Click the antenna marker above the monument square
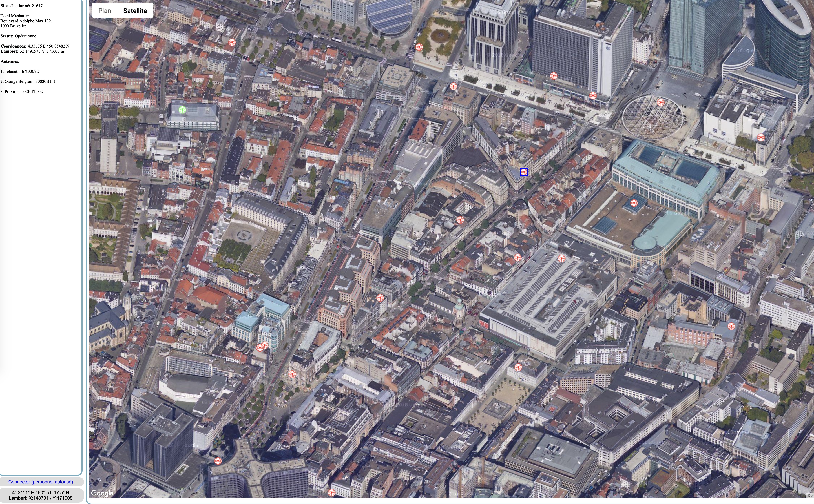The height and width of the screenshot is (504, 814). tap(518, 367)
